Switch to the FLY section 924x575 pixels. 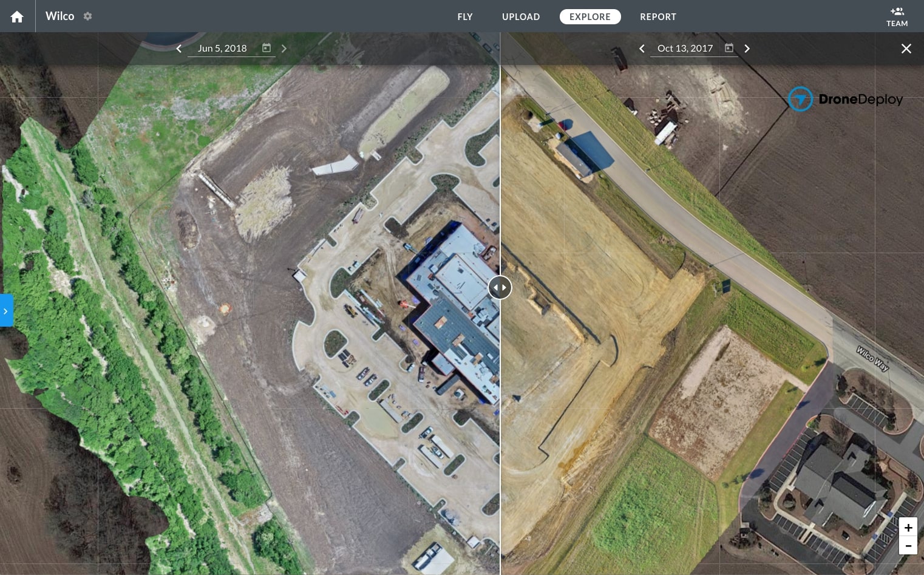coord(465,17)
